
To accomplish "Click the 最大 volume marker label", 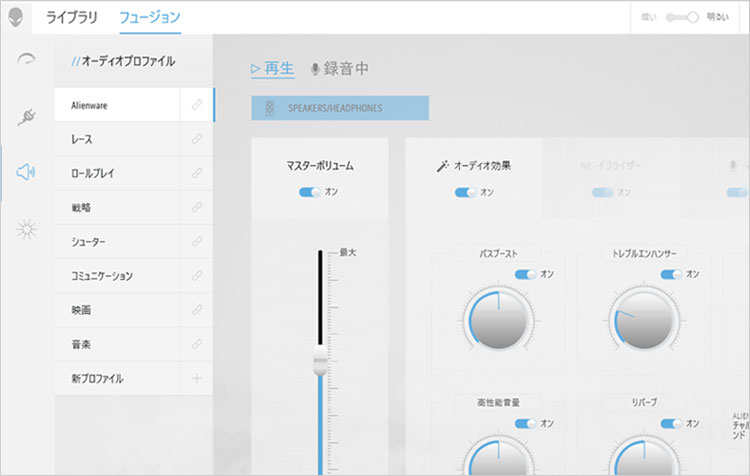I will [348, 253].
